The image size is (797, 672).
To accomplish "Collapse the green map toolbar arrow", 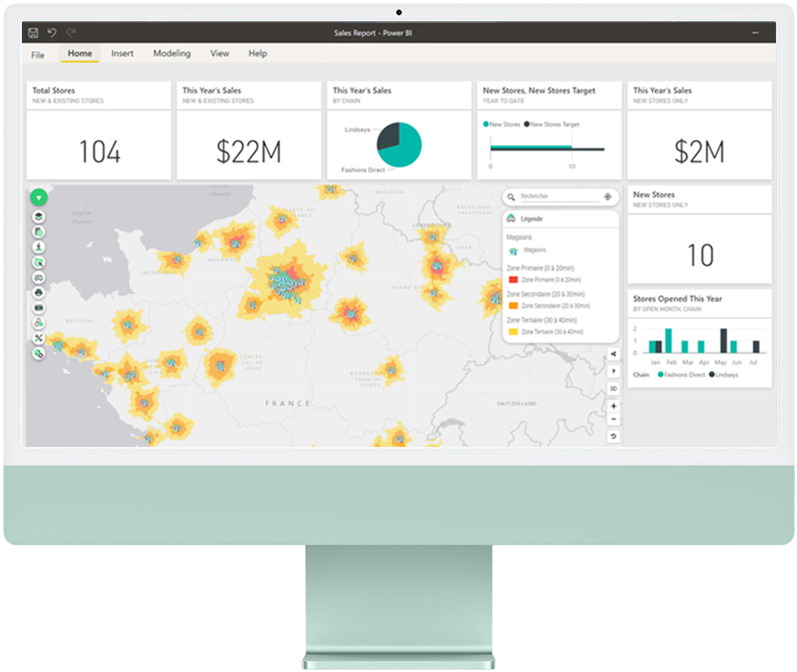I will 39,198.
